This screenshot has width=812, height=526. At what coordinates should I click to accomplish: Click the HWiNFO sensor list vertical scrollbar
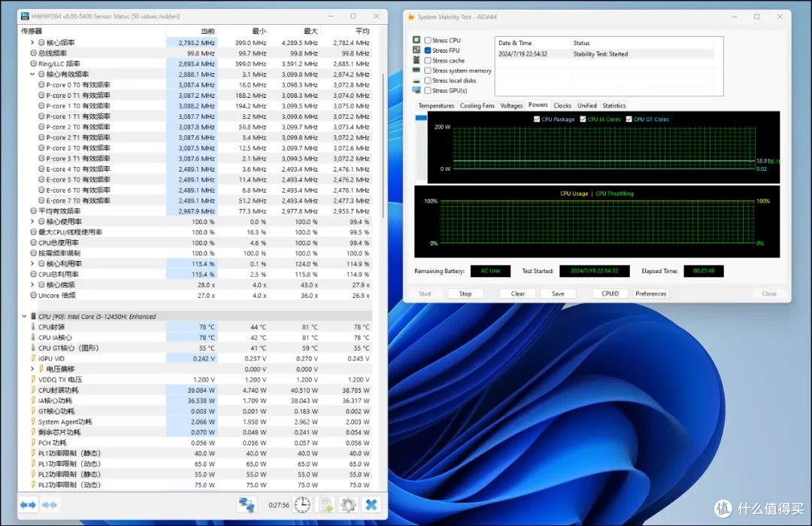383,145
